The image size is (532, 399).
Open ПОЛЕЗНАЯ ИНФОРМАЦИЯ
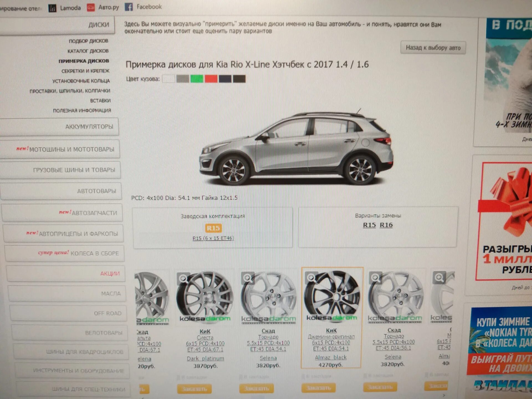coord(82,111)
